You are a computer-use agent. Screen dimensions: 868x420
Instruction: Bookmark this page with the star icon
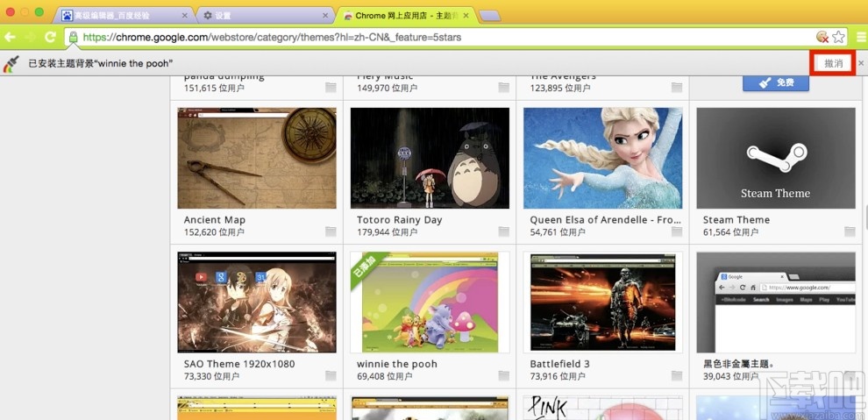(x=838, y=37)
